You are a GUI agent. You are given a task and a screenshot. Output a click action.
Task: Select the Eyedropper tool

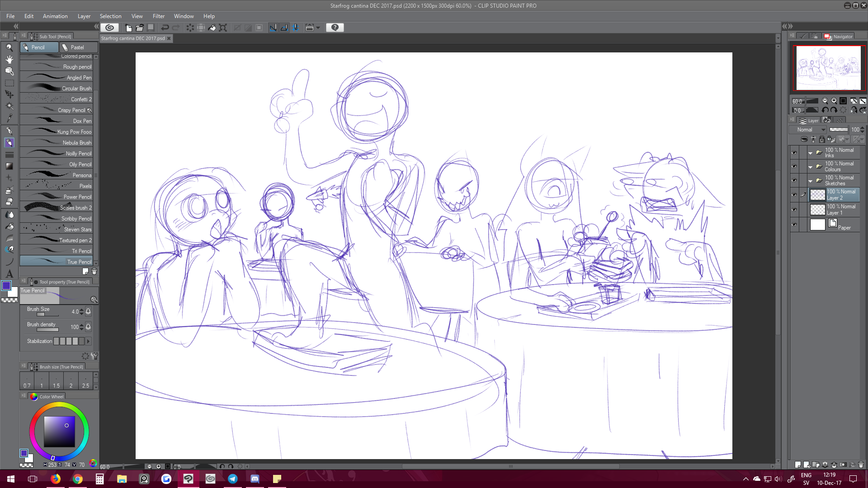[9, 118]
